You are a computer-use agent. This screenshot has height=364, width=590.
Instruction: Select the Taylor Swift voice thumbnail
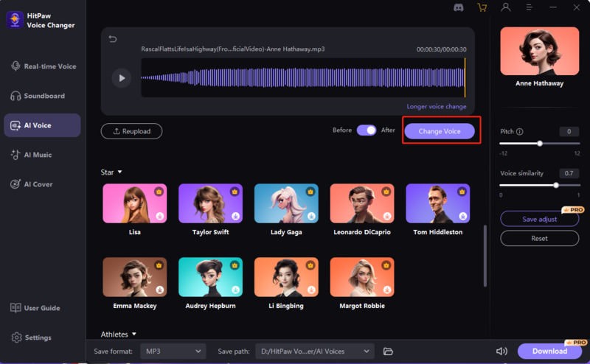click(x=210, y=203)
